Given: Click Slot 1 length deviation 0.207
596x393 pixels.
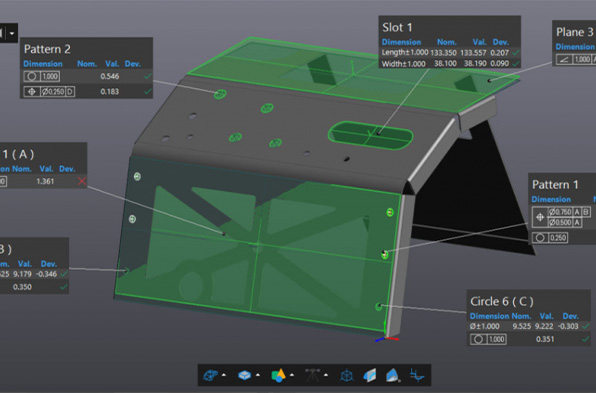Looking at the screenshot, I should point(499,52).
